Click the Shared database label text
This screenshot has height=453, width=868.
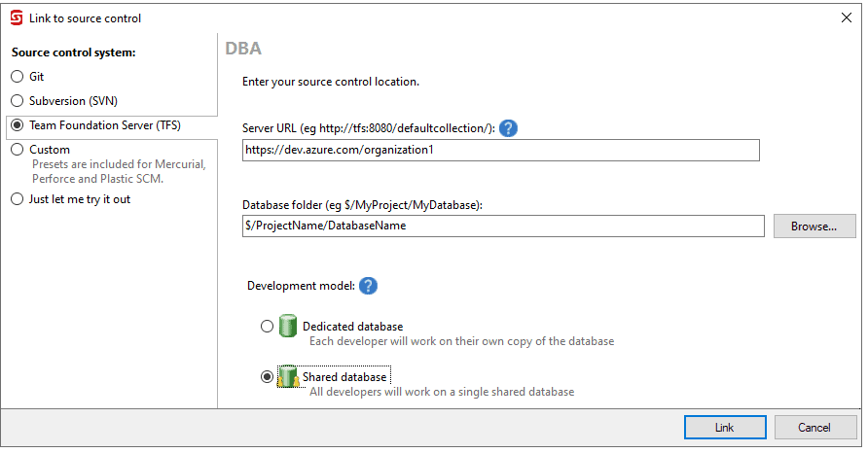[x=344, y=377]
